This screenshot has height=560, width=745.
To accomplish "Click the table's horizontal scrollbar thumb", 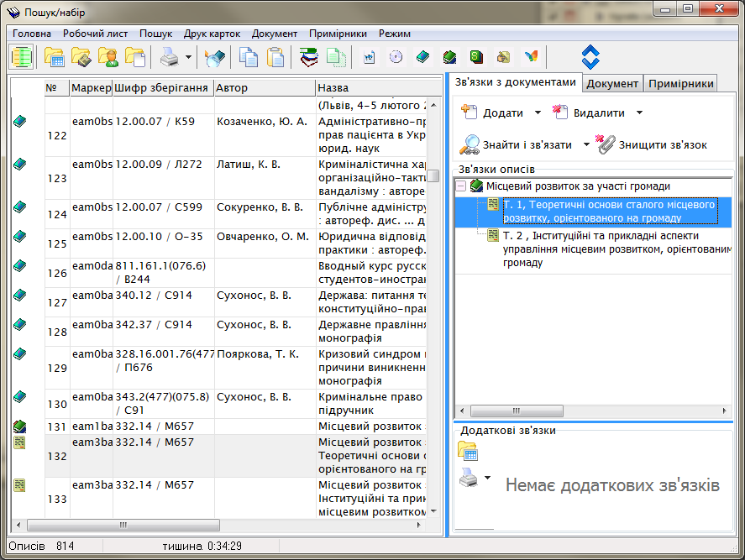I will click(x=123, y=525).
